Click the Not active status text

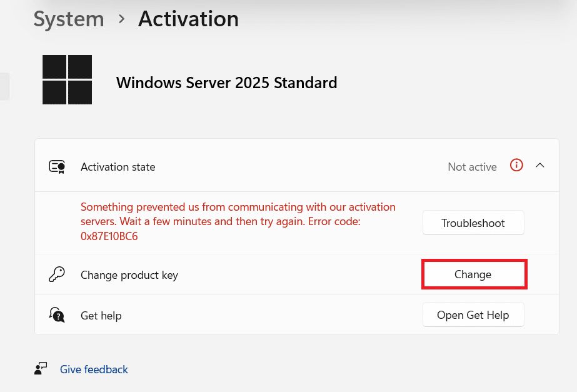tap(472, 167)
